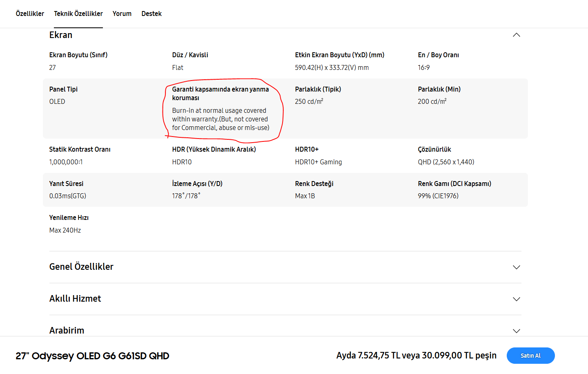Click the Renk Gamı (DCI Kapsamı) label
Screen dimensions: 588x374
click(454, 184)
